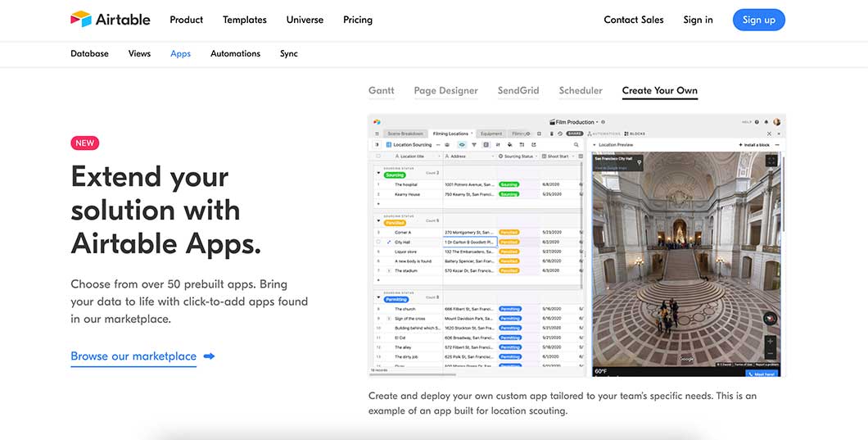868x440 pixels.
Task: Select the Scheduler app tab
Action: click(581, 90)
